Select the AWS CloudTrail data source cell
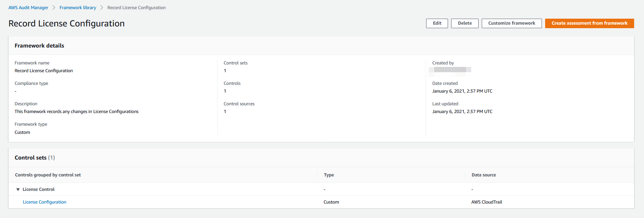 pyautogui.click(x=487, y=202)
